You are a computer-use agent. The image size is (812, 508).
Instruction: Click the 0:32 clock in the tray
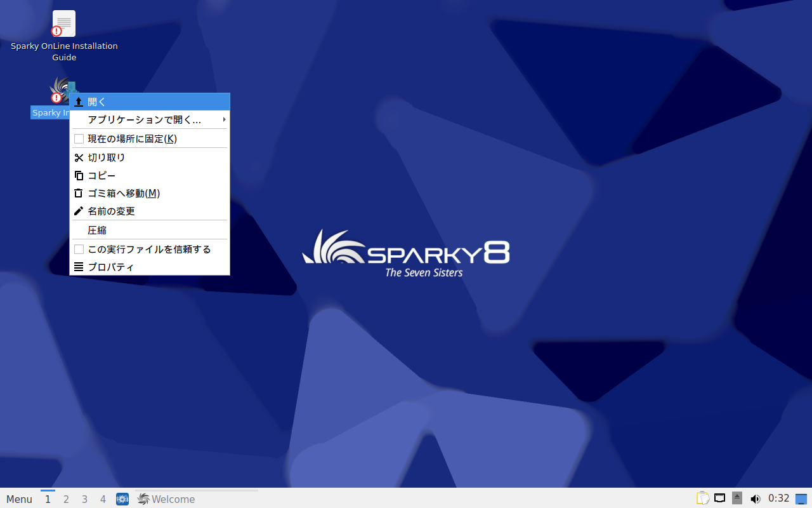click(x=778, y=498)
